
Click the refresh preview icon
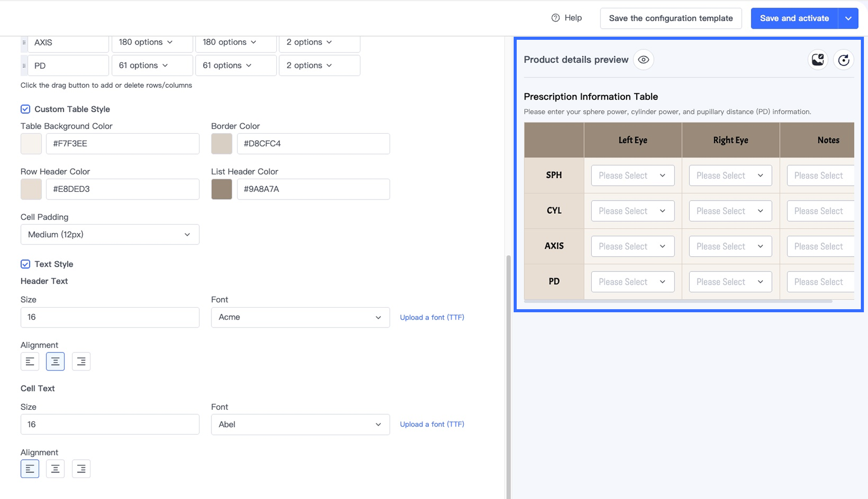(x=843, y=60)
